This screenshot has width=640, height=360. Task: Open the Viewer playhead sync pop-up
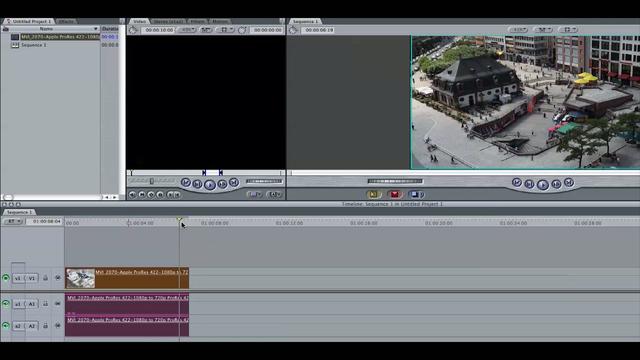point(206,30)
